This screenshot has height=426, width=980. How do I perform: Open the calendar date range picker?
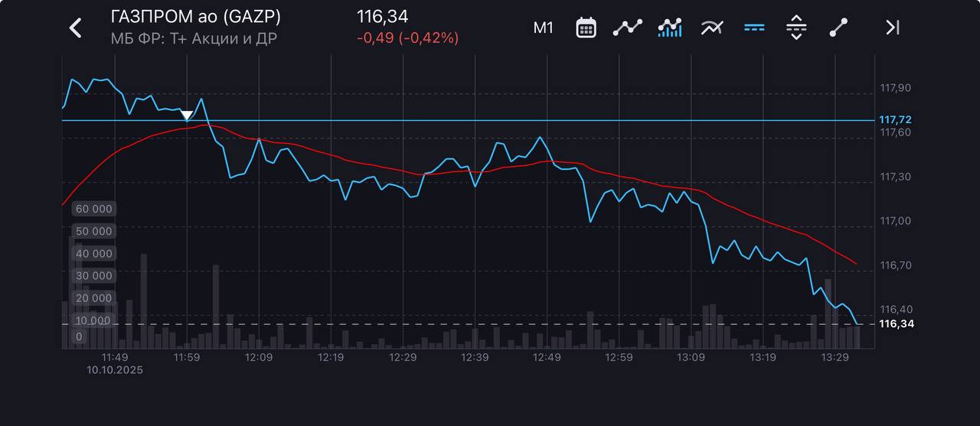tap(586, 28)
